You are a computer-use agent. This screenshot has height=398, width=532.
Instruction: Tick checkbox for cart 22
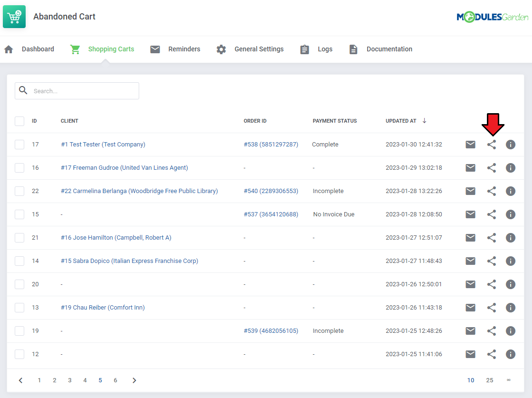pos(19,191)
